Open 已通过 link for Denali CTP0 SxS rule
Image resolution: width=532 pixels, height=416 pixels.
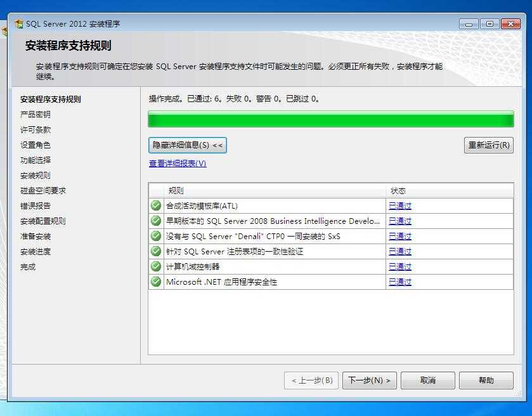[400, 236]
